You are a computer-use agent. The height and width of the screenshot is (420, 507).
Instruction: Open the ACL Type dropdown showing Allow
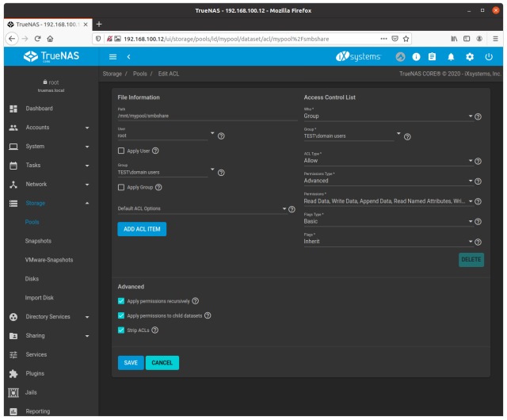pyautogui.click(x=387, y=160)
